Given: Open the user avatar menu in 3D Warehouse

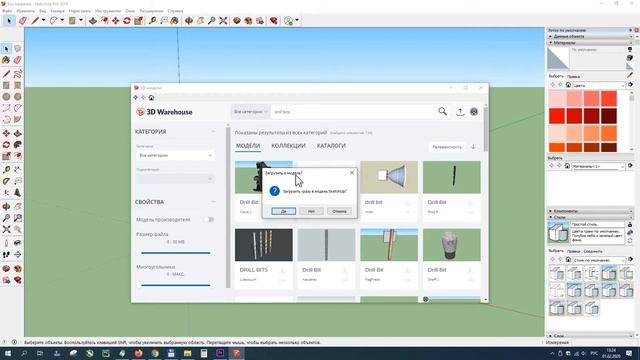Looking at the screenshot, I should pyautogui.click(x=474, y=111).
